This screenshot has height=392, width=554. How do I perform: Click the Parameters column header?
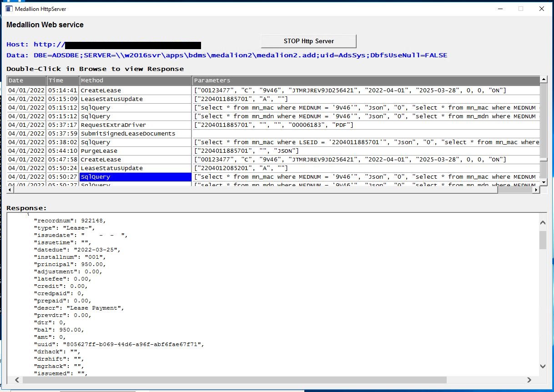point(366,80)
